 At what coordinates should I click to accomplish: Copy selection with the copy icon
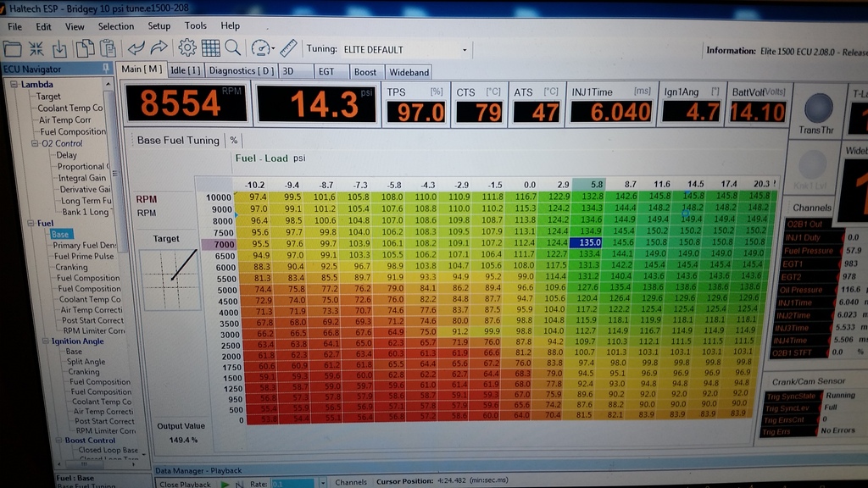click(84, 48)
